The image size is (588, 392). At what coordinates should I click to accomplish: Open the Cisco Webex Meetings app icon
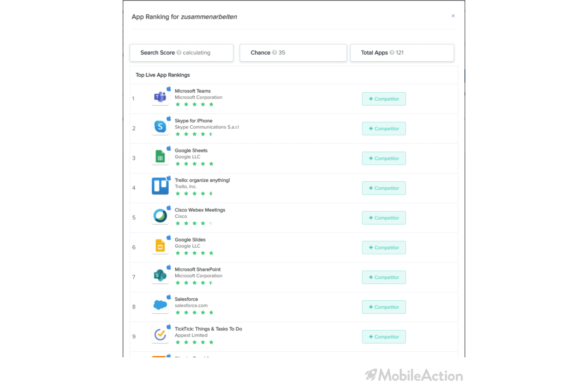point(160,216)
